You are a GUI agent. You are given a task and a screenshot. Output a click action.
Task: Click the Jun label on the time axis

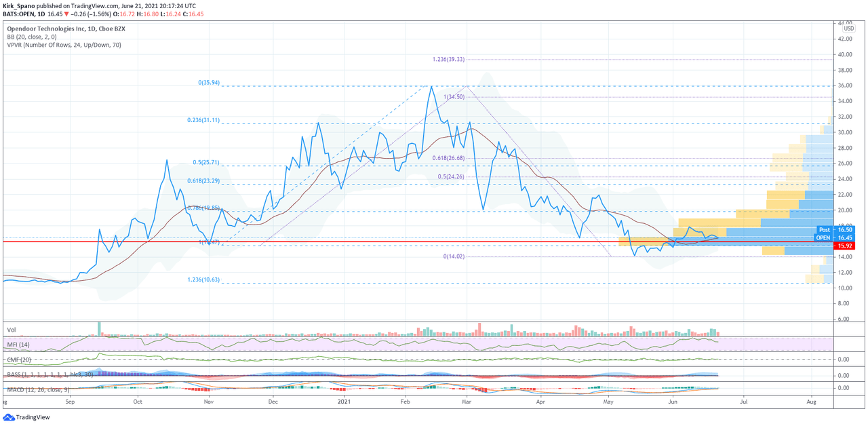tap(673, 402)
